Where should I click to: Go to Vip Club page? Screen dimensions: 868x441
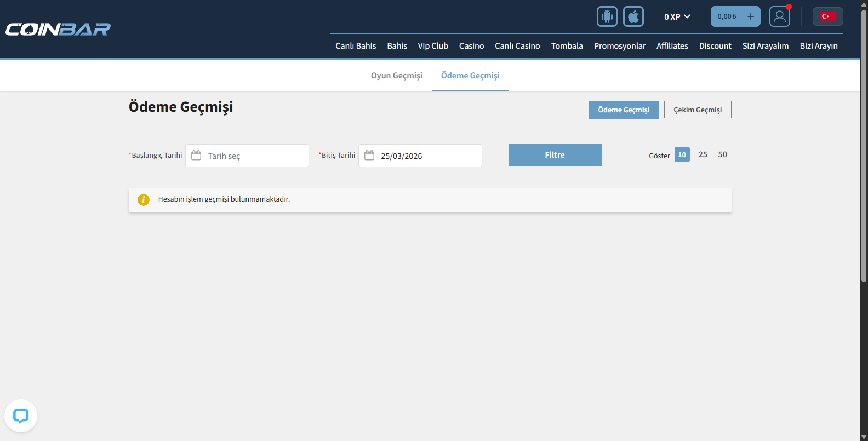(x=433, y=46)
